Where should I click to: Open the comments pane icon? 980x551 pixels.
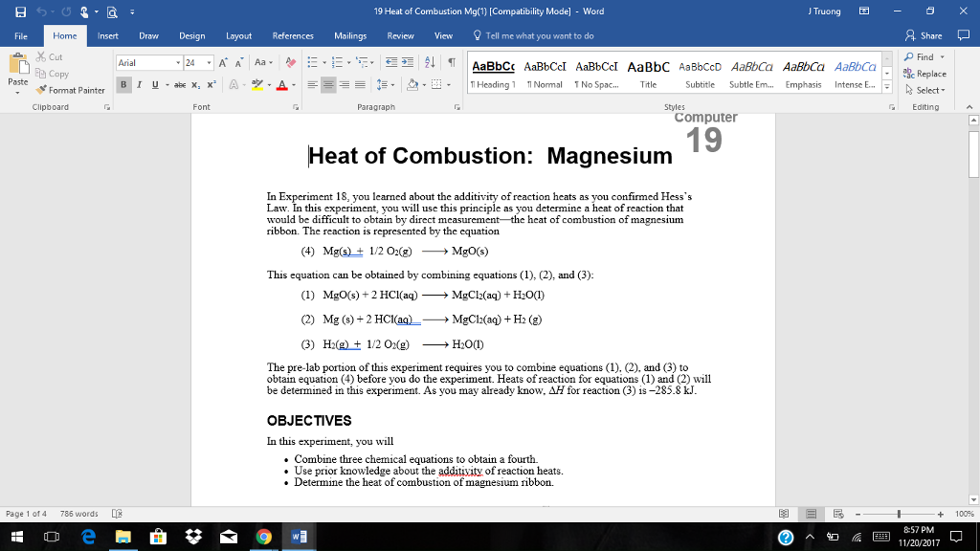click(963, 35)
